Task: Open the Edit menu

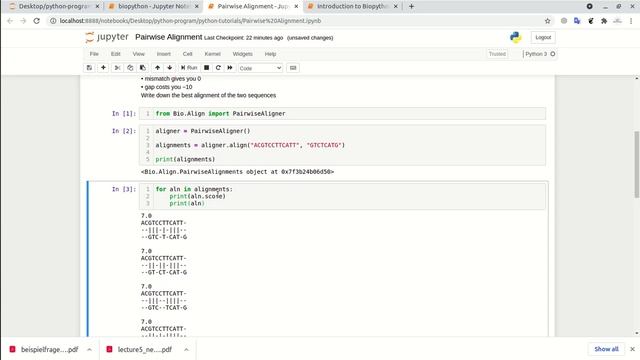Action: tap(116, 54)
